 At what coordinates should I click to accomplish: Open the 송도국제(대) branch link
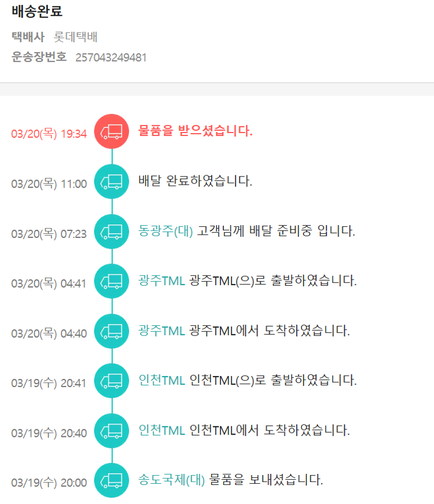pos(172,480)
